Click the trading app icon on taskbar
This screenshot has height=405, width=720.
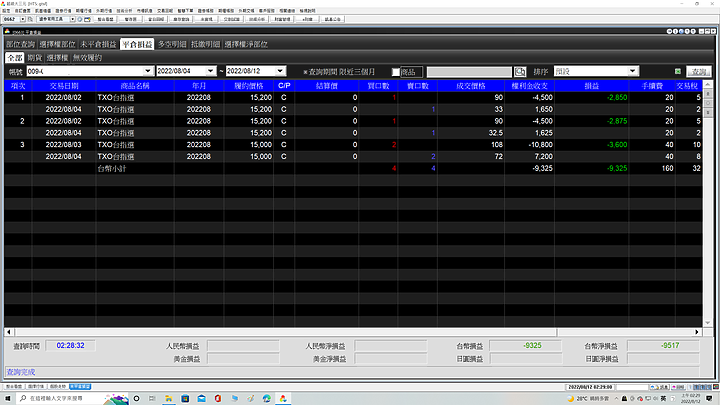(x=283, y=399)
